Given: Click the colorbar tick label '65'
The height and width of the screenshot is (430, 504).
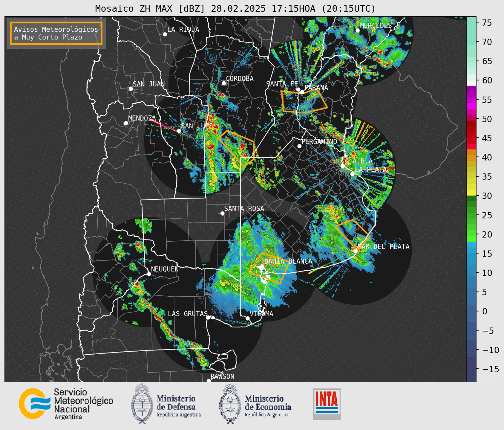Looking at the screenshot, I should [487, 61].
